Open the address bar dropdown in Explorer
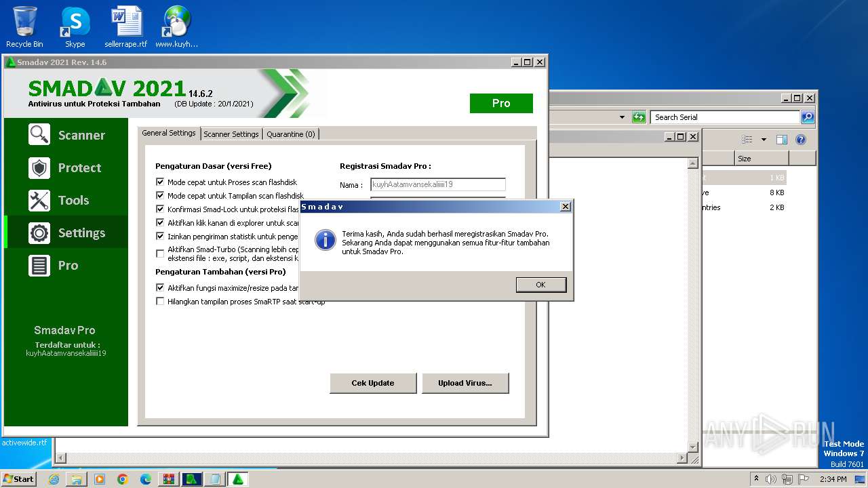The width and height of the screenshot is (868, 488). (622, 117)
